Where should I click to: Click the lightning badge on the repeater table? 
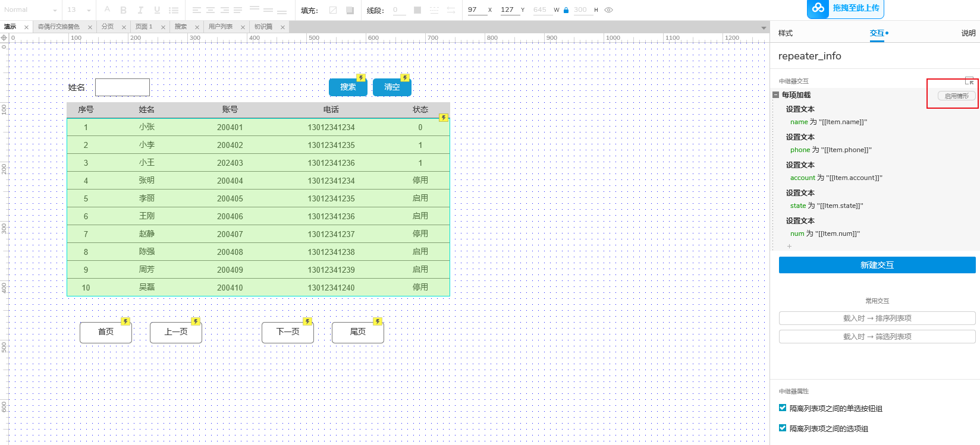tap(443, 118)
